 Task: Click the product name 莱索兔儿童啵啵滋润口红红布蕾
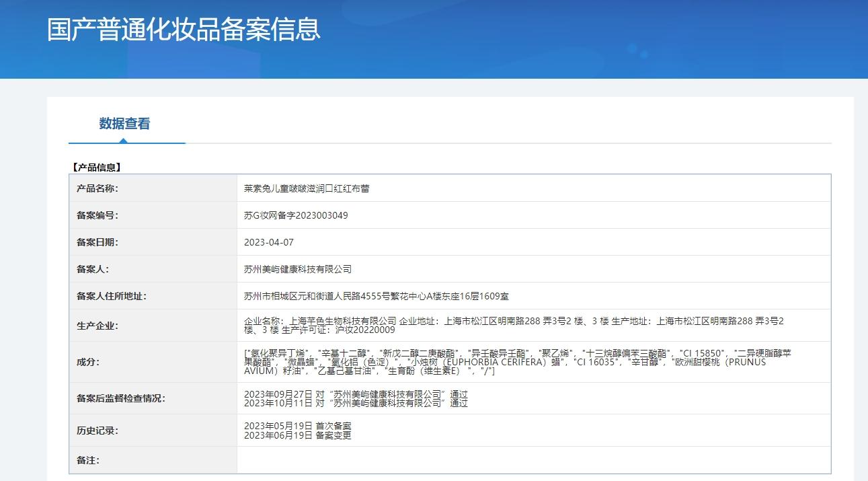click(x=306, y=188)
